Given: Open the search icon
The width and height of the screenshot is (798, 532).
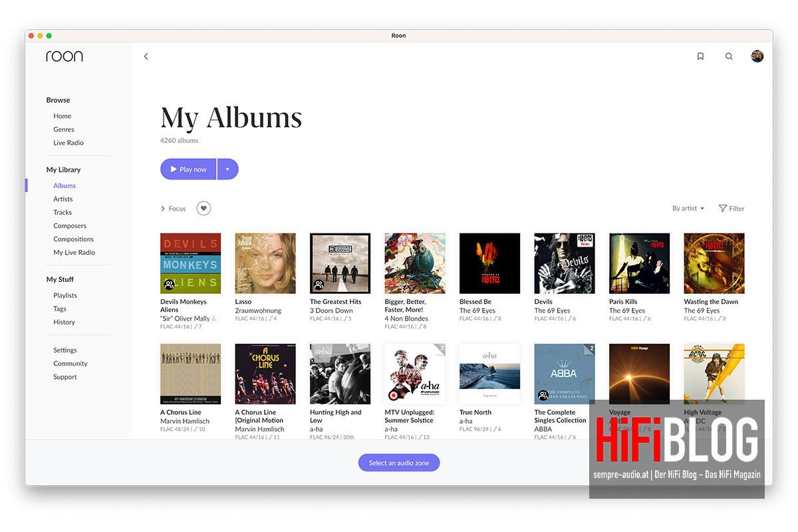Looking at the screenshot, I should (x=729, y=56).
